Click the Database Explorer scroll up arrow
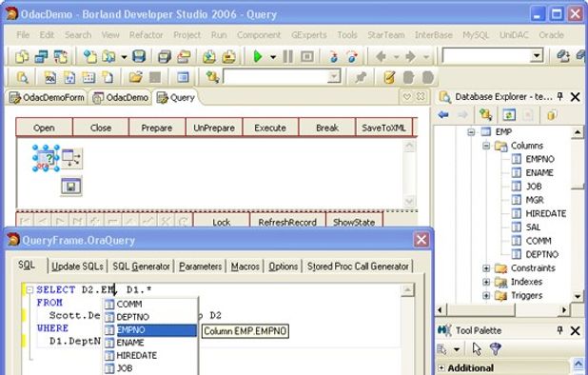The width and height of the screenshot is (588, 375). [x=578, y=132]
